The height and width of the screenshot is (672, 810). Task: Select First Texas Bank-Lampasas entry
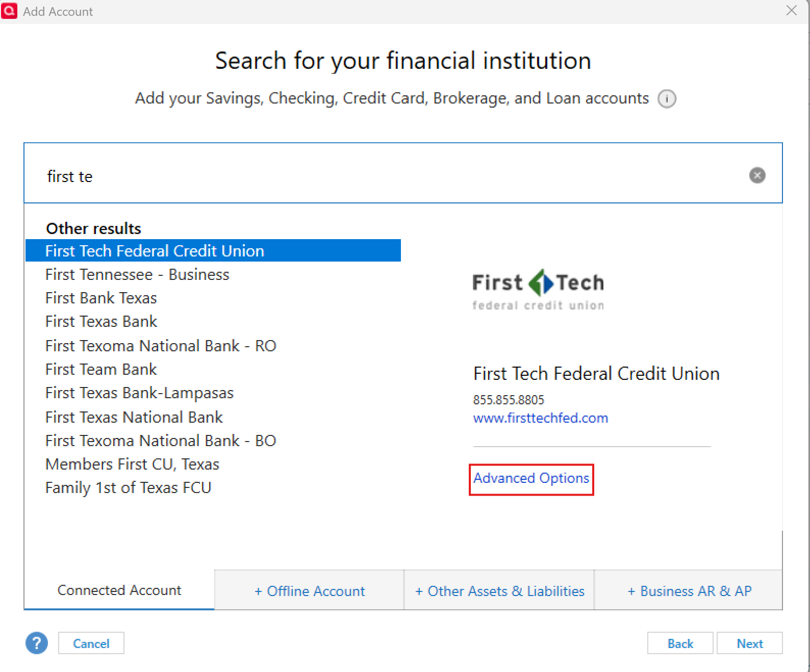coord(139,393)
